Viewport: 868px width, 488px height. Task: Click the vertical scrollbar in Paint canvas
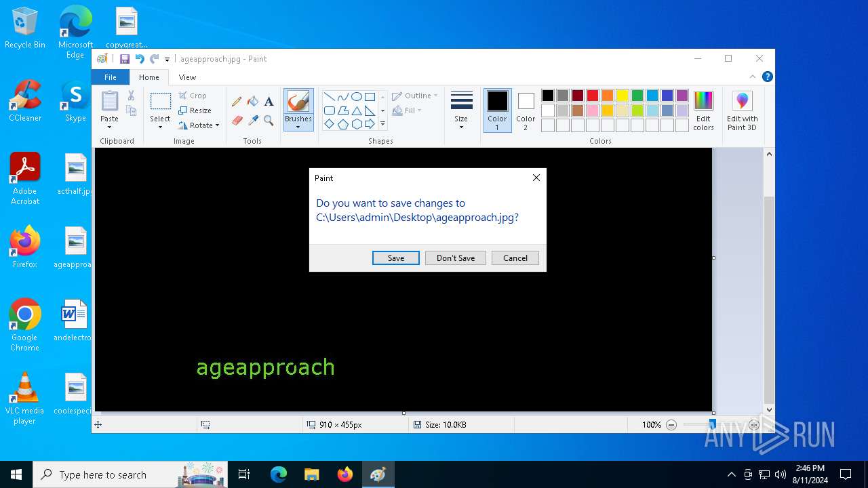pos(769,299)
